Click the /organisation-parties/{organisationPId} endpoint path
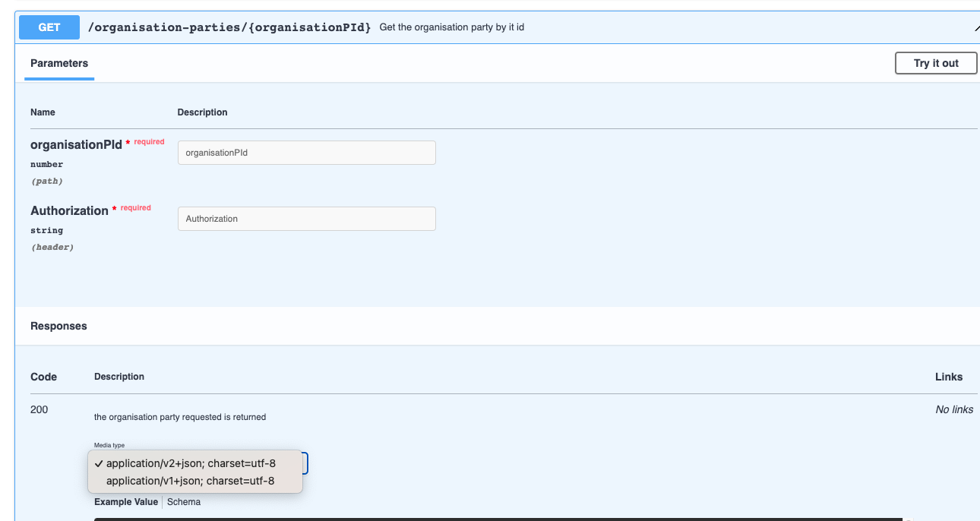 229,27
